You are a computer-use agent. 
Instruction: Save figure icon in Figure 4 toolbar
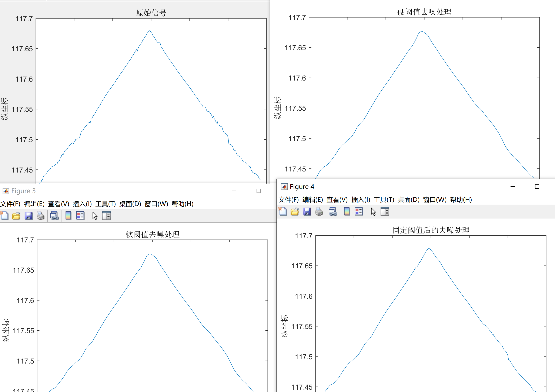[x=307, y=211]
